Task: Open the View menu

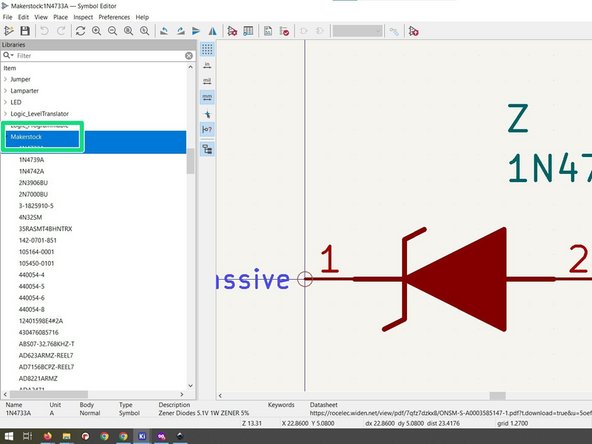Action: point(41,17)
